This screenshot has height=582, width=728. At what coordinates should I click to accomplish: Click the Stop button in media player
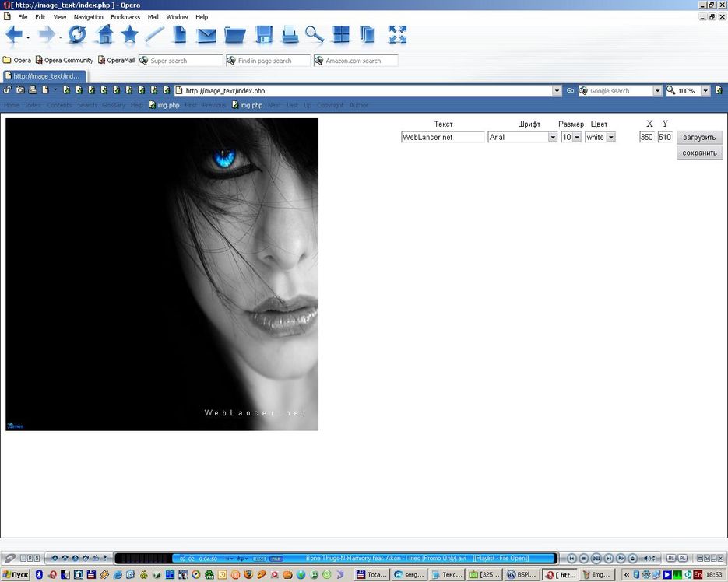[584, 559]
